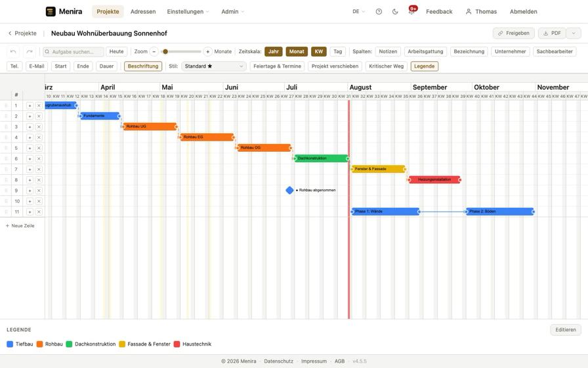
Task: Zoom in with the plus icon
Action: pos(208,51)
